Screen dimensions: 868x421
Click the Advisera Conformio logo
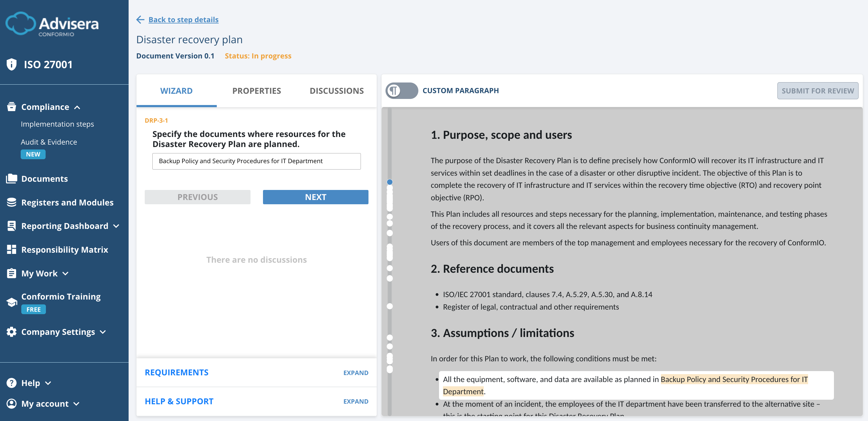[x=52, y=24]
